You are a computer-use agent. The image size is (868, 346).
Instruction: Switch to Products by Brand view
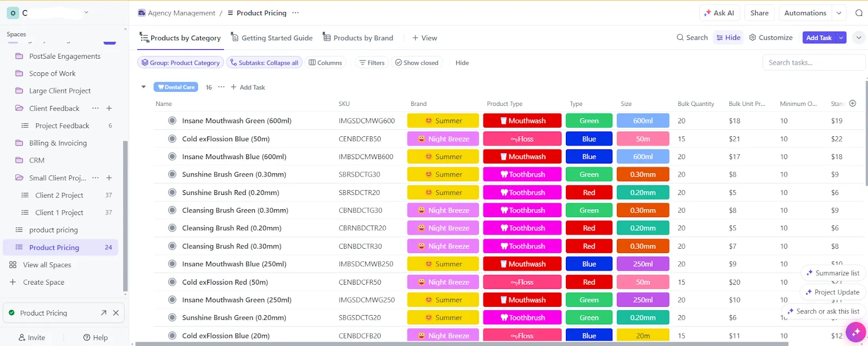pyautogui.click(x=358, y=37)
